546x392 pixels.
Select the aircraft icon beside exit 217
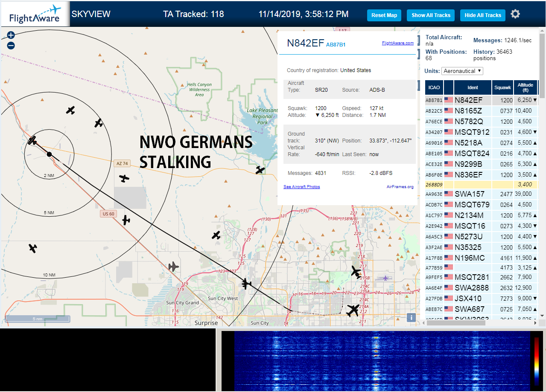356,271
